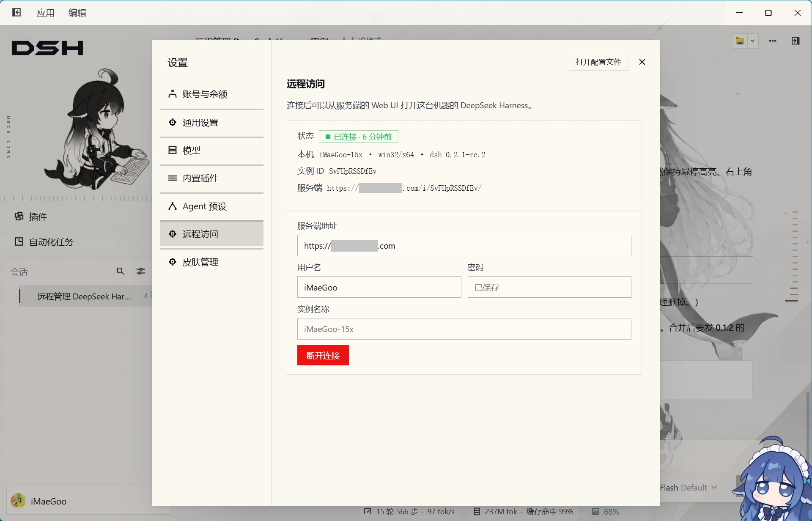812x521 pixels.
Task: Select the 远程管理 DeepSeek Har... conversation
Action: coord(85,296)
